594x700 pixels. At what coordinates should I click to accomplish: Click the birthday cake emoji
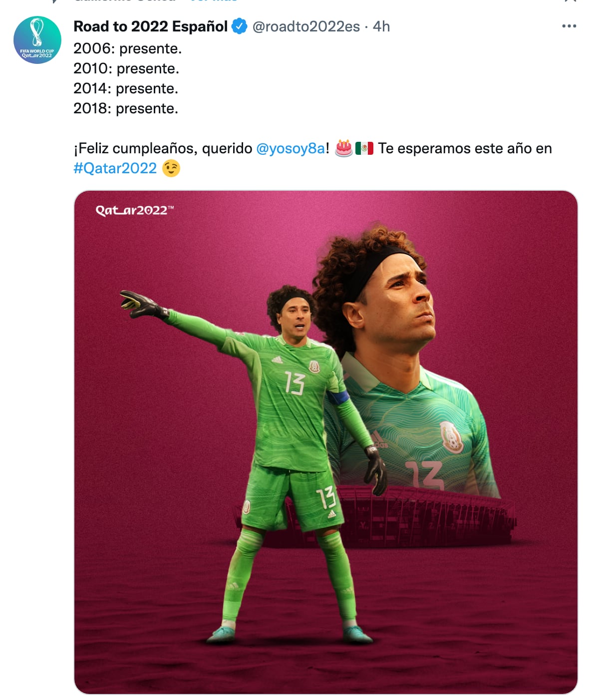343,148
